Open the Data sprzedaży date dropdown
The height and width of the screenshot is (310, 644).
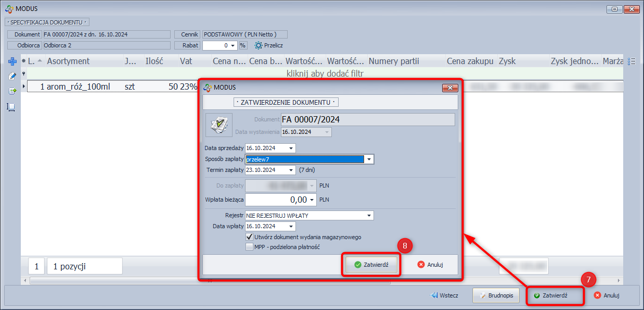point(291,148)
